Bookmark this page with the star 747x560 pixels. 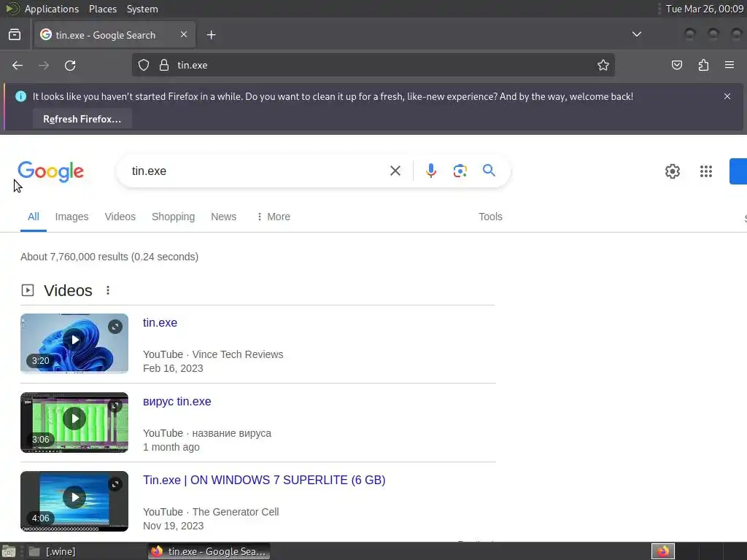pyautogui.click(x=603, y=65)
